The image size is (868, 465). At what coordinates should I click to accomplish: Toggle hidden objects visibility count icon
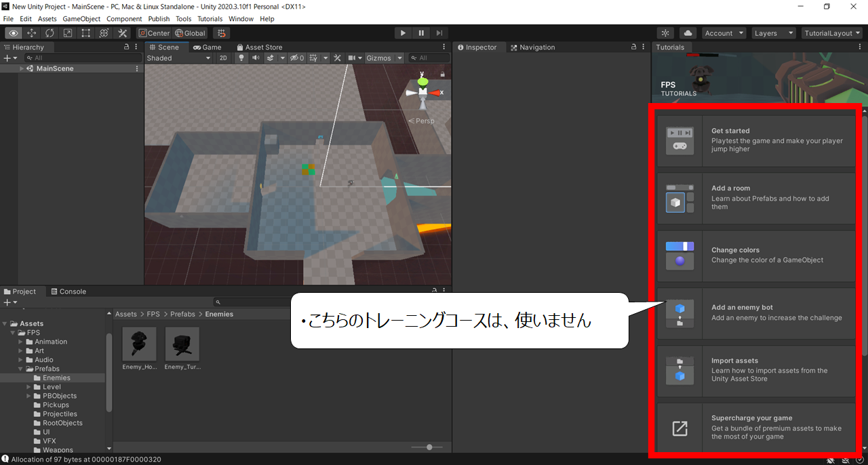click(x=297, y=58)
